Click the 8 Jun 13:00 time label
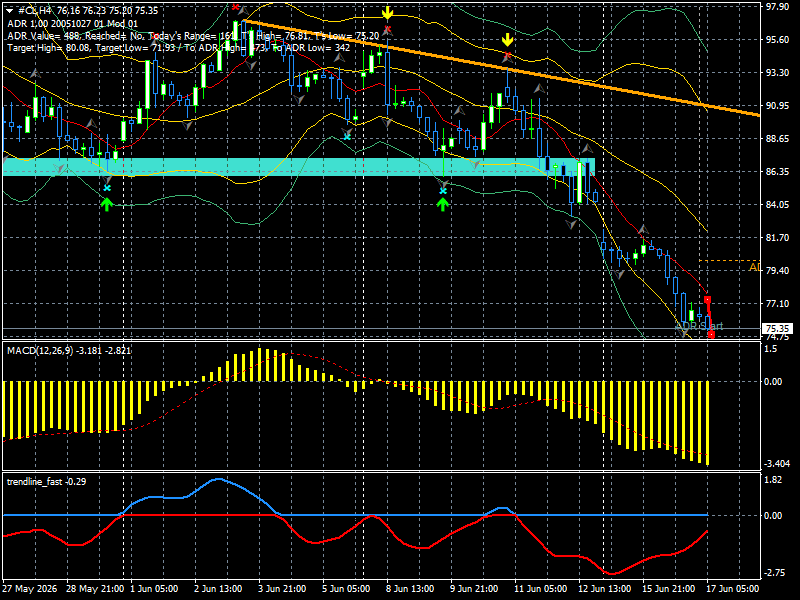The image size is (800, 600). pyautogui.click(x=410, y=589)
